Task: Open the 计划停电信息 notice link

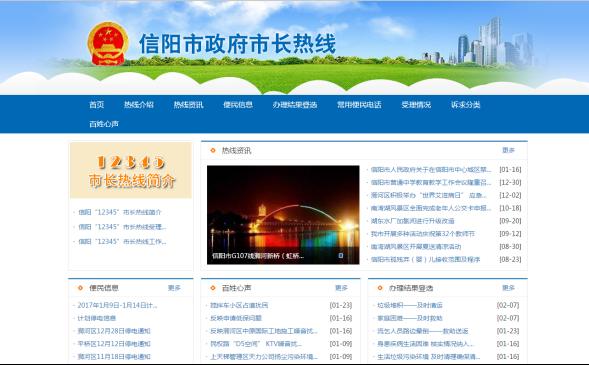Action: click(97, 318)
